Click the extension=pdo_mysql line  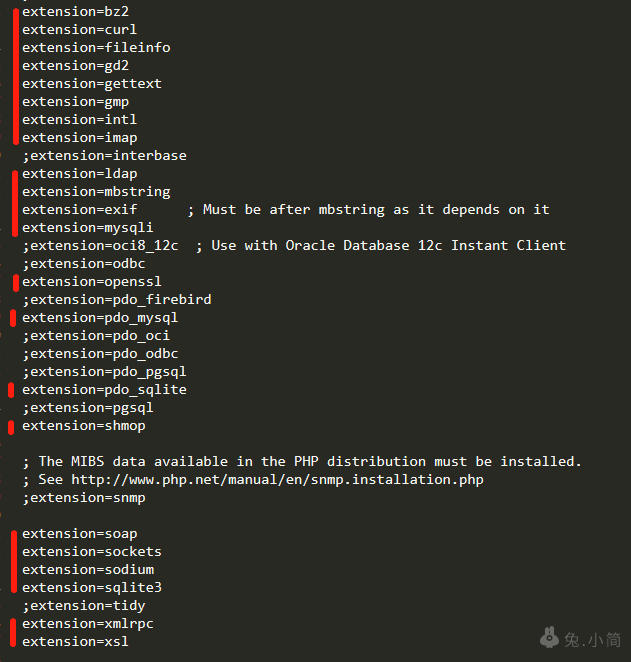coord(100,317)
